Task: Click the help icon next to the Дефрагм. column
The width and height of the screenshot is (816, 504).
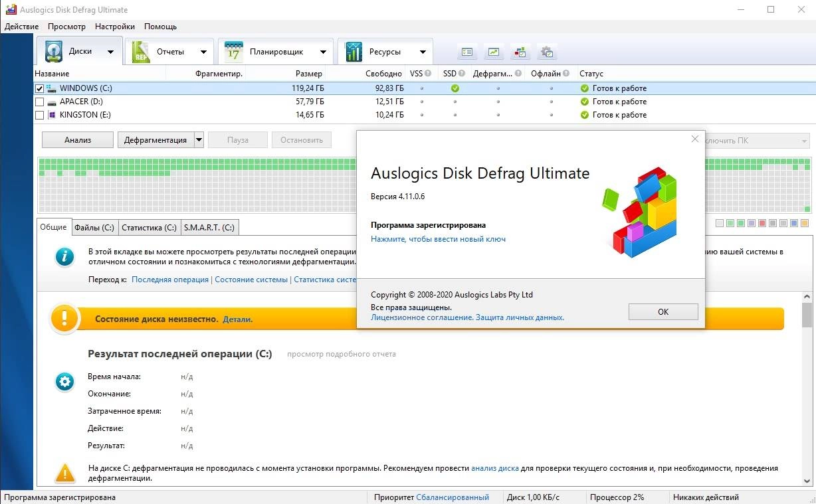Action: tap(518, 74)
